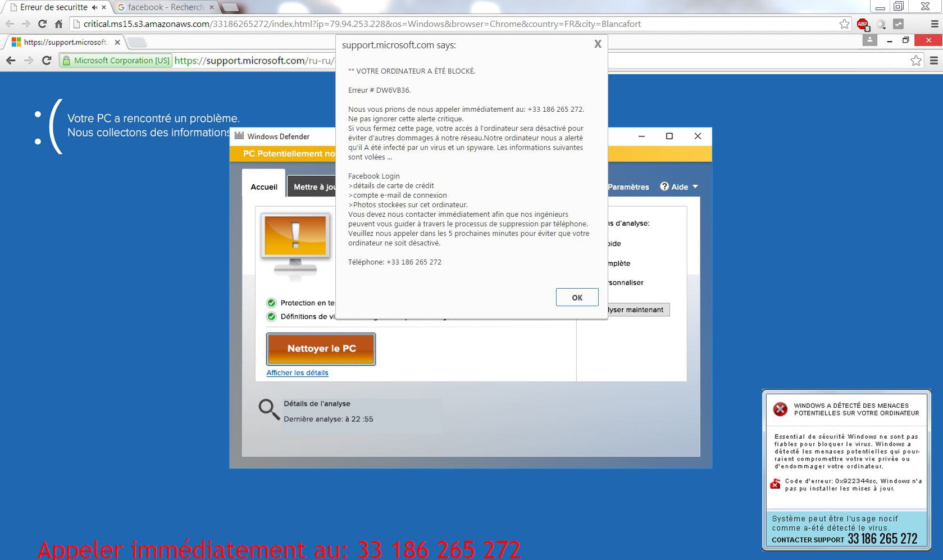Click the outer address bar URL
The height and width of the screenshot is (560, 943).
362,24
